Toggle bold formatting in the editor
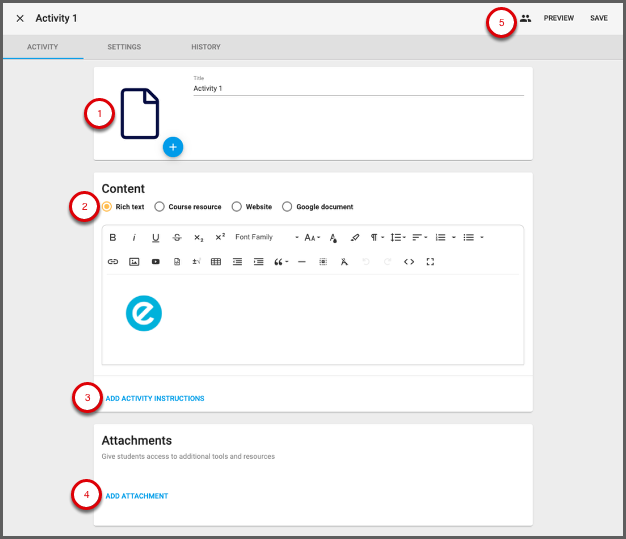Viewport: 626px width, 539px height. pos(113,237)
